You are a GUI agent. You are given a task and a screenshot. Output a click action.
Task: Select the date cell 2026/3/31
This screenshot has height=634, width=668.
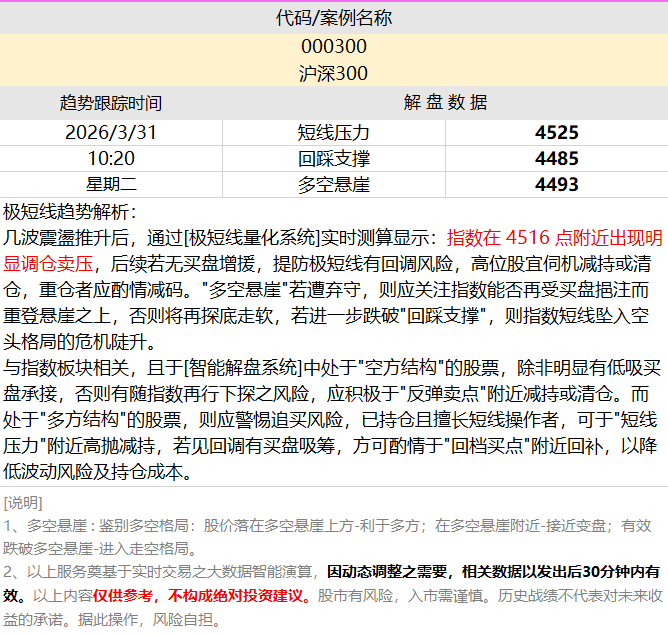110,132
